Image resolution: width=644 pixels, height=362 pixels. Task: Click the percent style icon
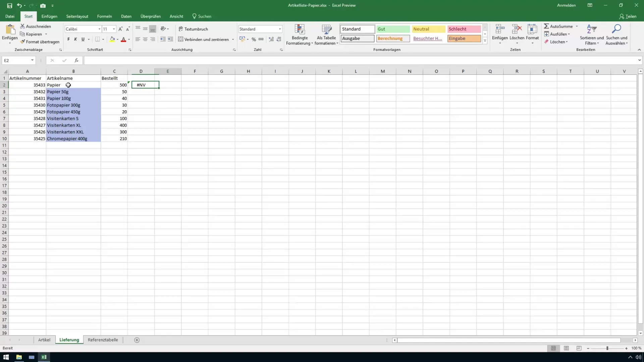(254, 39)
